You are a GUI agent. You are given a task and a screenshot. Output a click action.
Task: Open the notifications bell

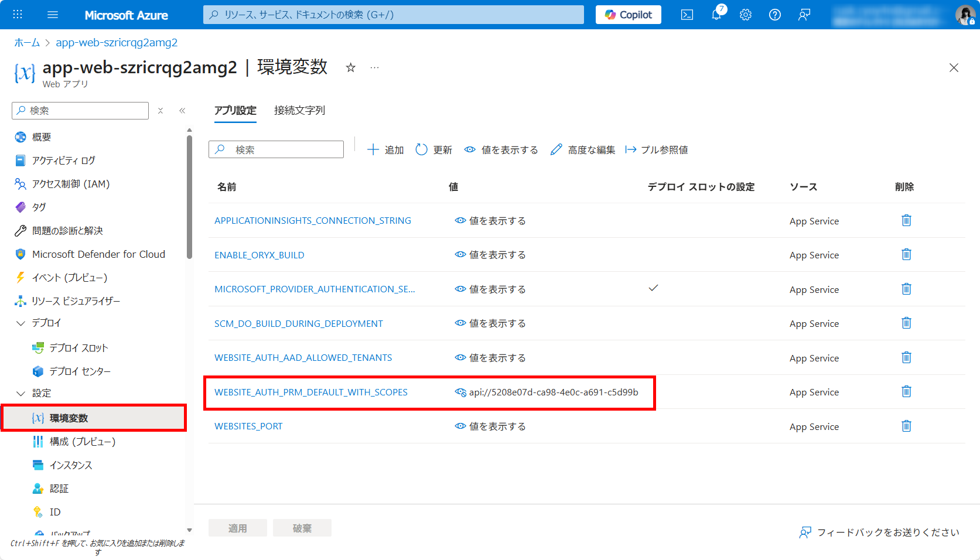[x=716, y=15]
